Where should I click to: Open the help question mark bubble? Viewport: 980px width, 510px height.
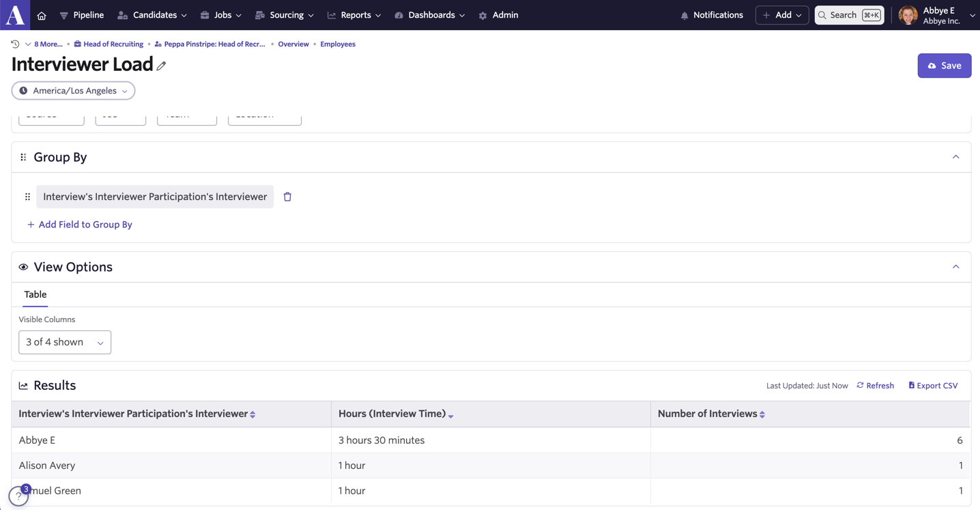coord(18,496)
